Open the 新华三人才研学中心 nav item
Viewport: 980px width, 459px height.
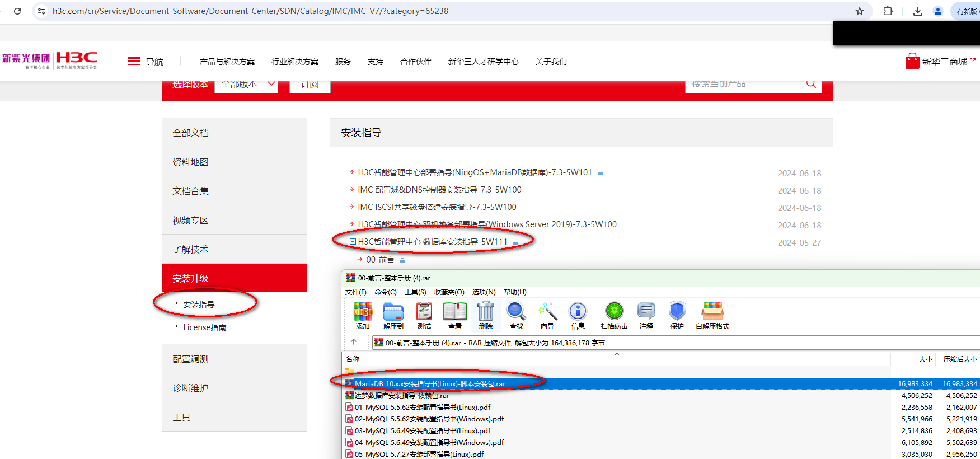pos(484,62)
